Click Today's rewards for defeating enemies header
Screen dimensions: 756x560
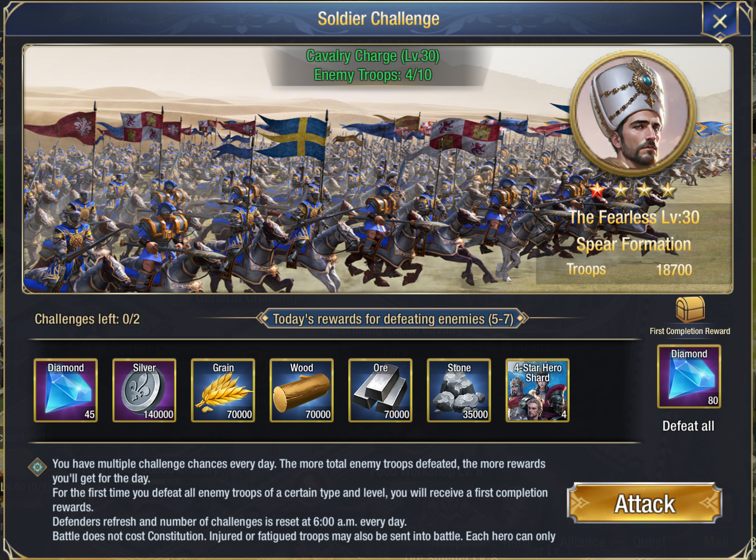pyautogui.click(x=393, y=319)
